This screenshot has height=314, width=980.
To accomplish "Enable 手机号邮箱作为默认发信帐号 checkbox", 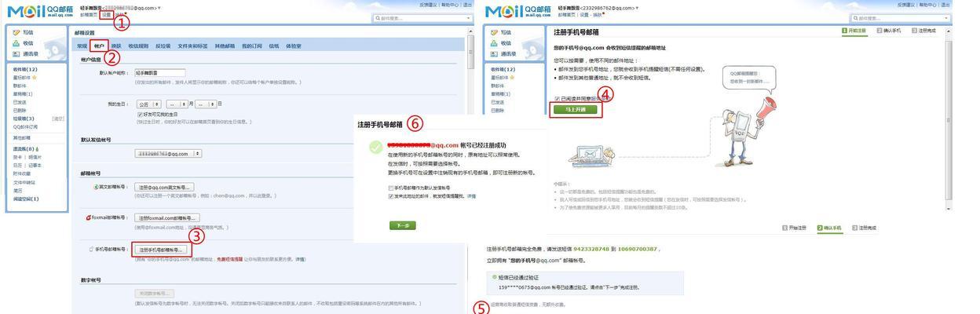I will [391, 188].
